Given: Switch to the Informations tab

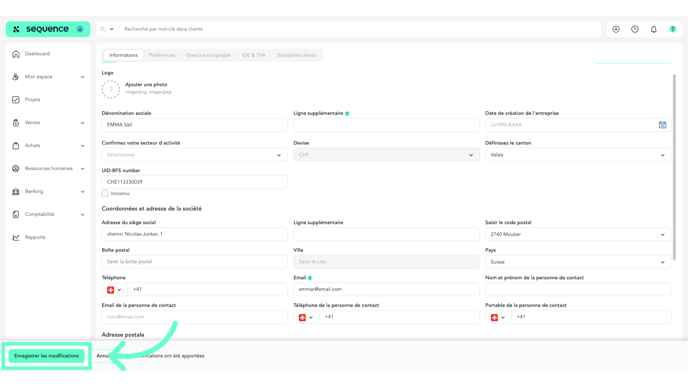Looking at the screenshot, I should pyautogui.click(x=123, y=55).
